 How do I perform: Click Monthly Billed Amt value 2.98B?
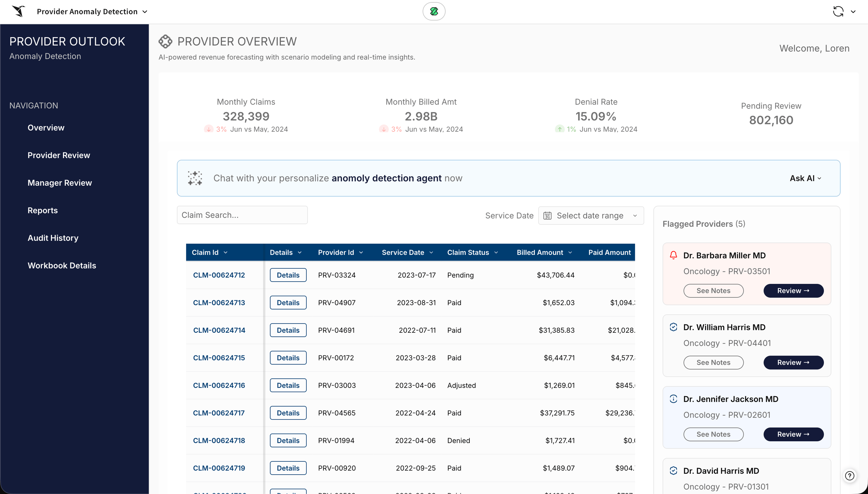click(x=421, y=116)
